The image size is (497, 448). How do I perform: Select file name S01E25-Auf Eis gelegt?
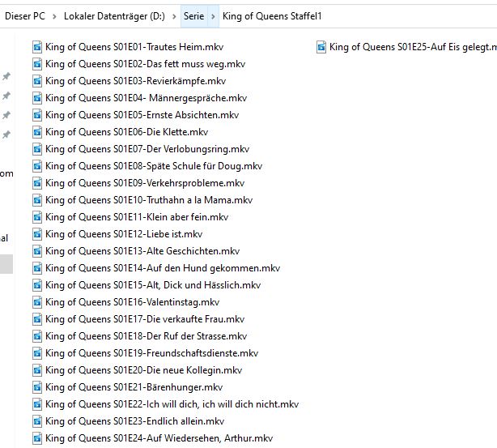[x=413, y=47]
